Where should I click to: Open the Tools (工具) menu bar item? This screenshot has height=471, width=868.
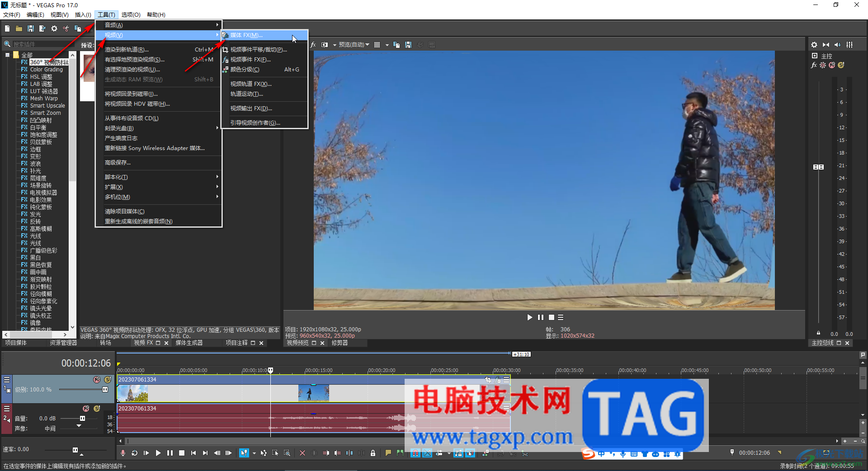click(106, 14)
